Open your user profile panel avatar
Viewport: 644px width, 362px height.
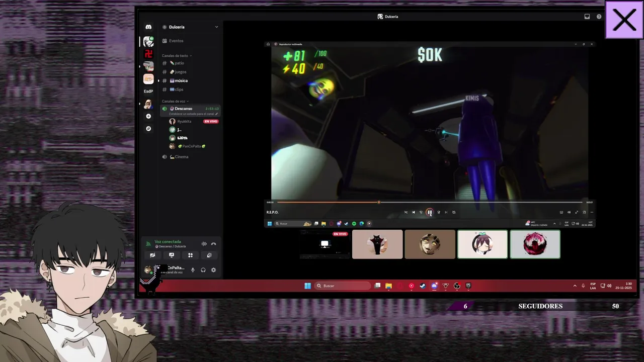(x=148, y=270)
